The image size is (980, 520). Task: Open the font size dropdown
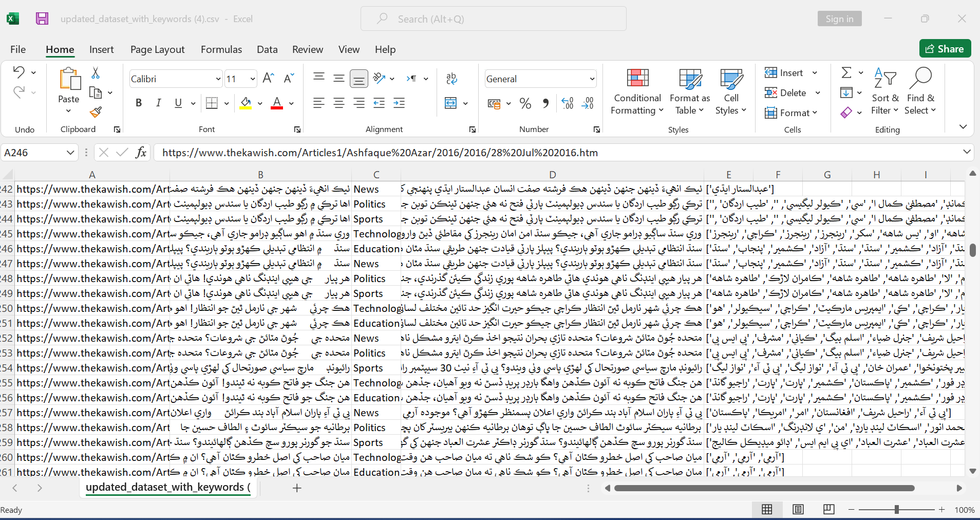[x=253, y=79]
